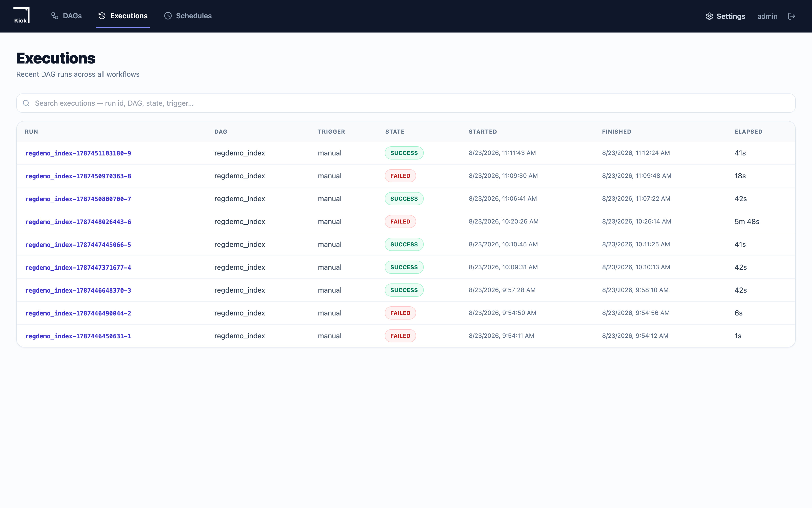Click the DAGs nav icon
The height and width of the screenshot is (508, 812).
(55, 16)
